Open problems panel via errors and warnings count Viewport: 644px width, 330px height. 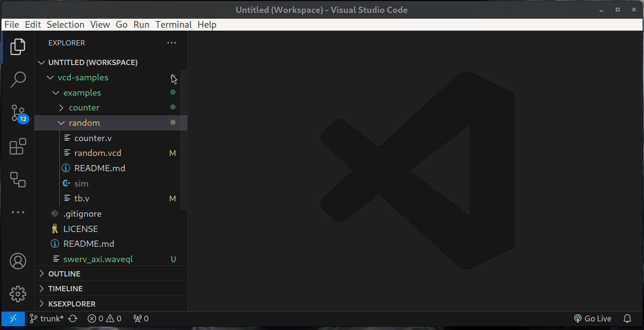[x=104, y=319]
